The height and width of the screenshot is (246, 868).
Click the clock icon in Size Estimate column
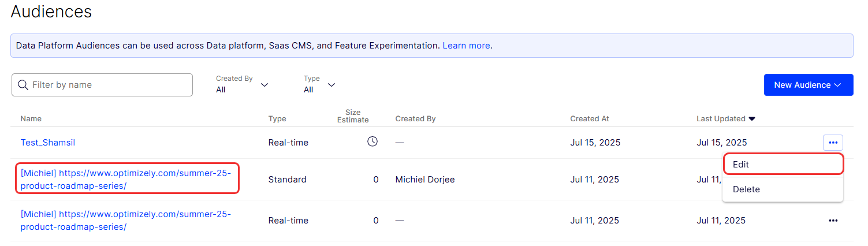372,141
